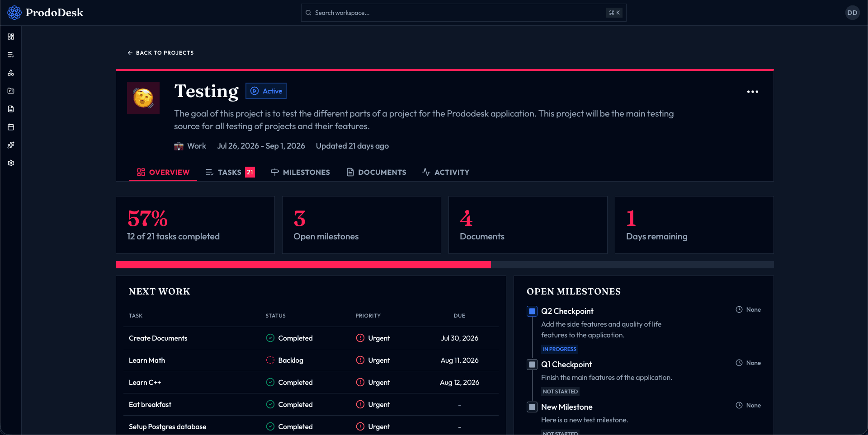Toggle the Q2 Checkpoint milestone checkbox
This screenshot has width=868, height=435.
(x=532, y=311)
